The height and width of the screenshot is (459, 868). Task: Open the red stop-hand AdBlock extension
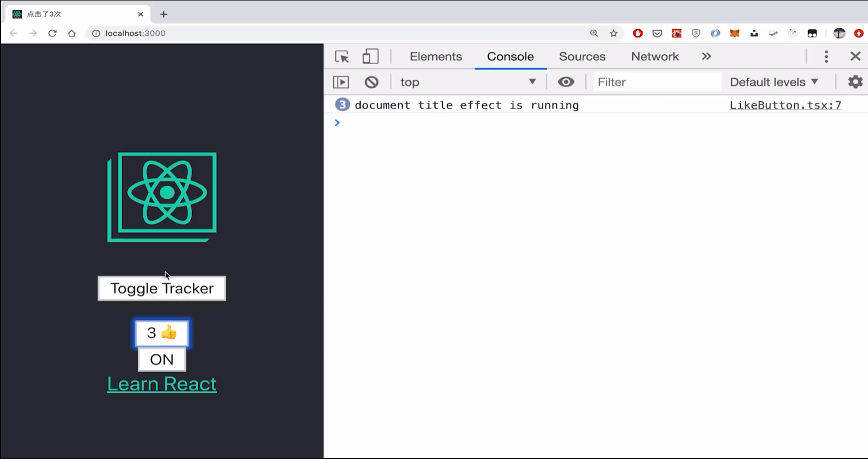pyautogui.click(x=638, y=33)
